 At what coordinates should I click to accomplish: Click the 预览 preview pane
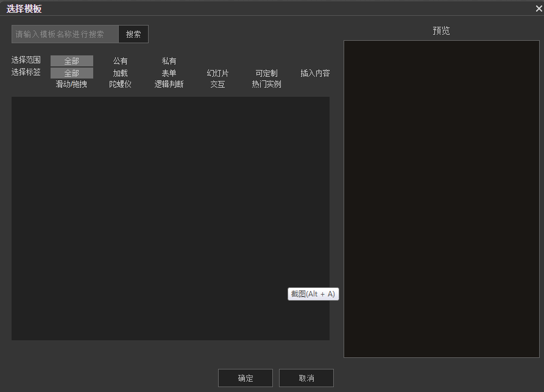(441, 199)
